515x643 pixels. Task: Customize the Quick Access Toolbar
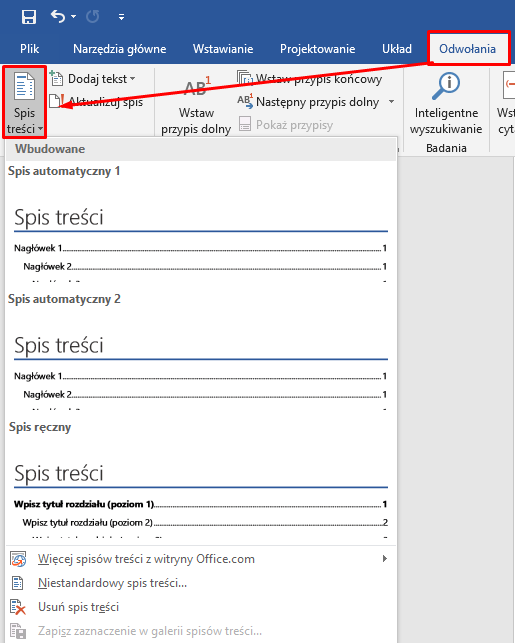point(121,17)
